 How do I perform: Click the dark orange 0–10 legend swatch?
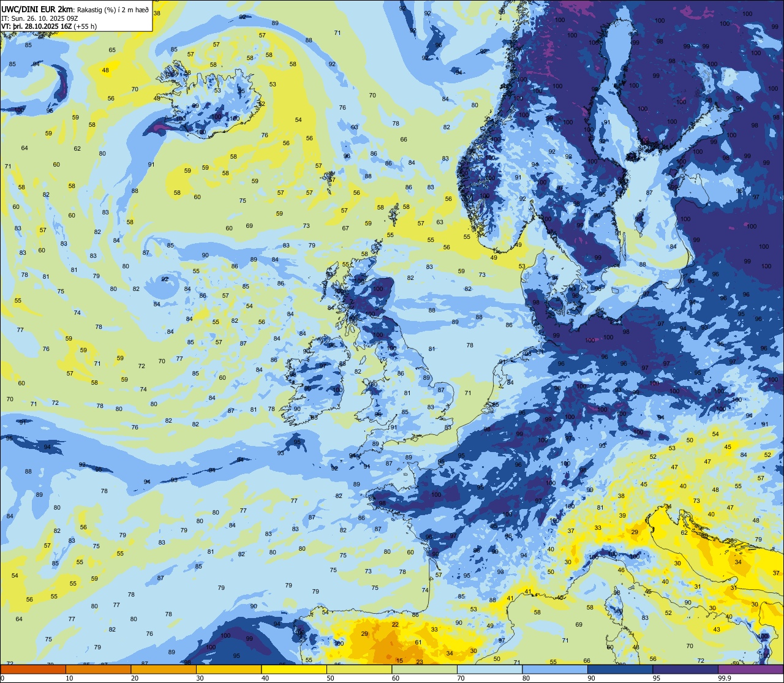(32, 669)
